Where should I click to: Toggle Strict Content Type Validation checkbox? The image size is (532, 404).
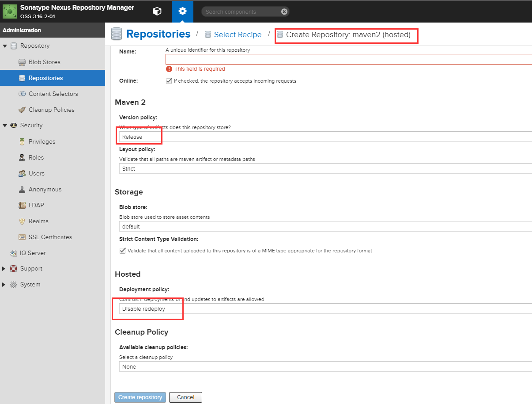click(123, 251)
